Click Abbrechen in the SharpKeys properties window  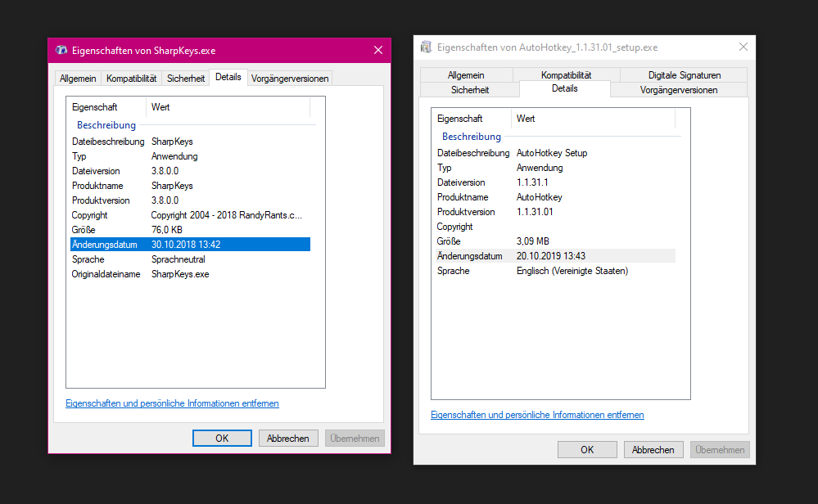288,439
